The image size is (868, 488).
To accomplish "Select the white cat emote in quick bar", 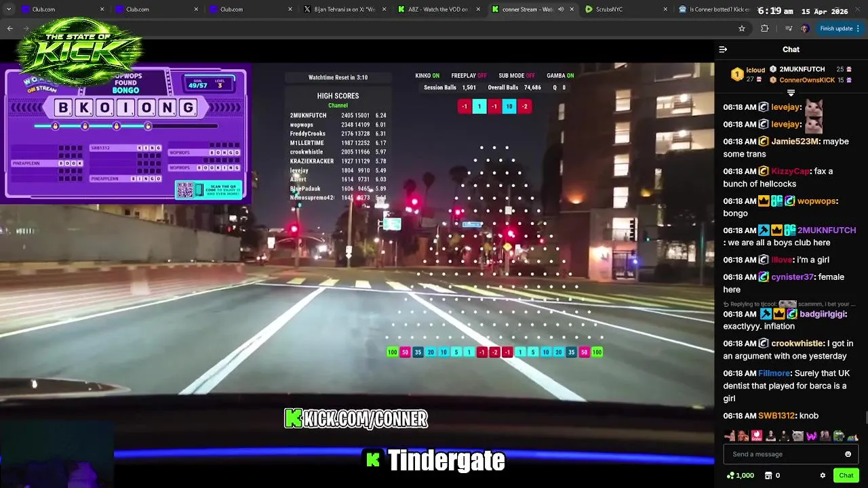I will coord(797,436).
